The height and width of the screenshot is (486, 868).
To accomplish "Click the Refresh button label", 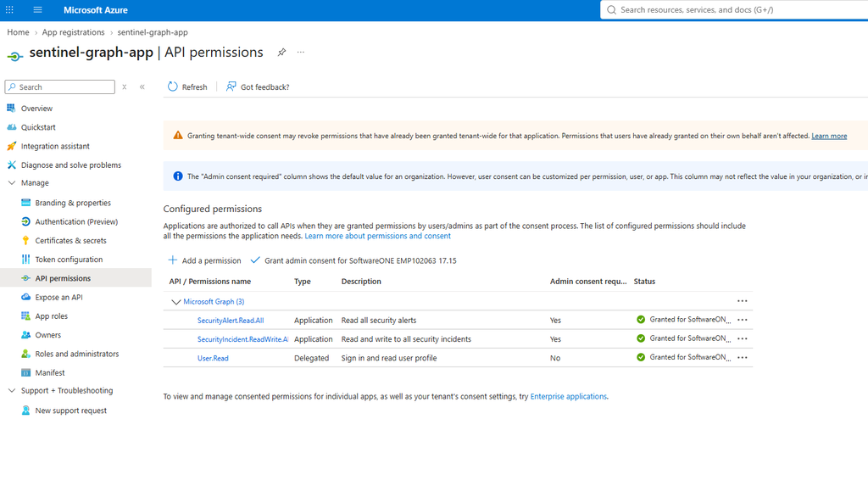I will click(194, 87).
